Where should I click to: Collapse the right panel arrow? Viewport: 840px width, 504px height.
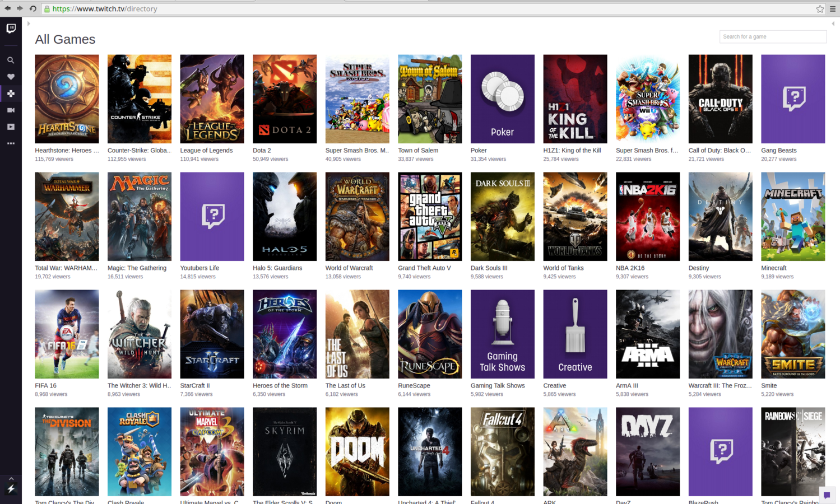(x=833, y=24)
